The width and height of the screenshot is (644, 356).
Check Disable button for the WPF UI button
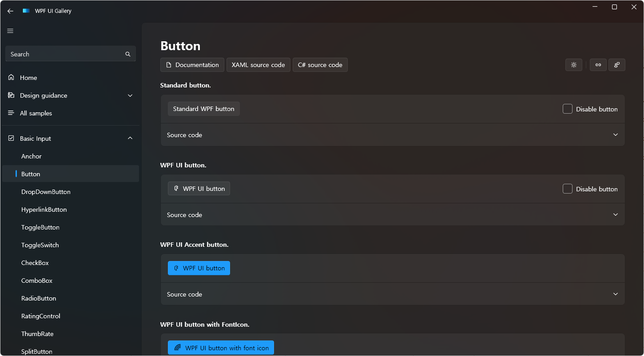(x=568, y=189)
